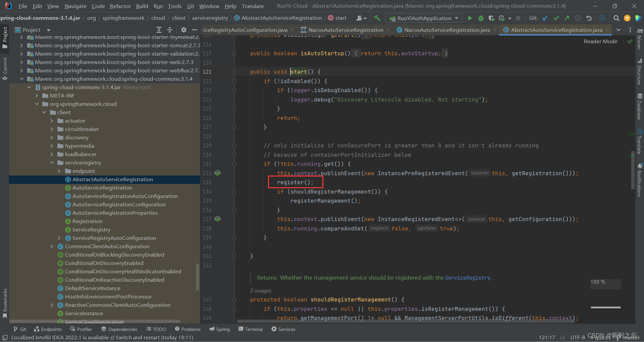
Task: Click gutter icon on line 132
Action: point(218,173)
